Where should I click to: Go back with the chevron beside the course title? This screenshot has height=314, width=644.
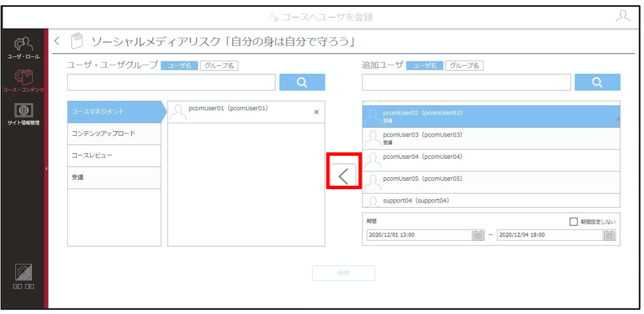(56, 41)
